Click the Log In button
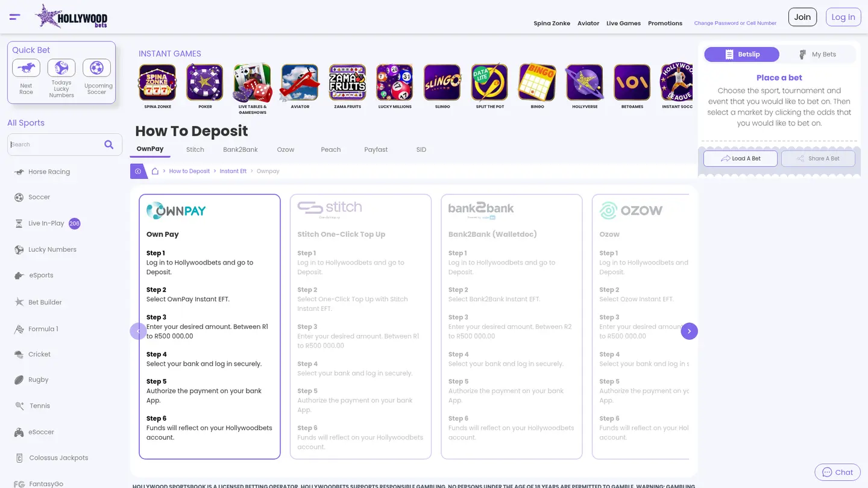 pyautogui.click(x=843, y=17)
